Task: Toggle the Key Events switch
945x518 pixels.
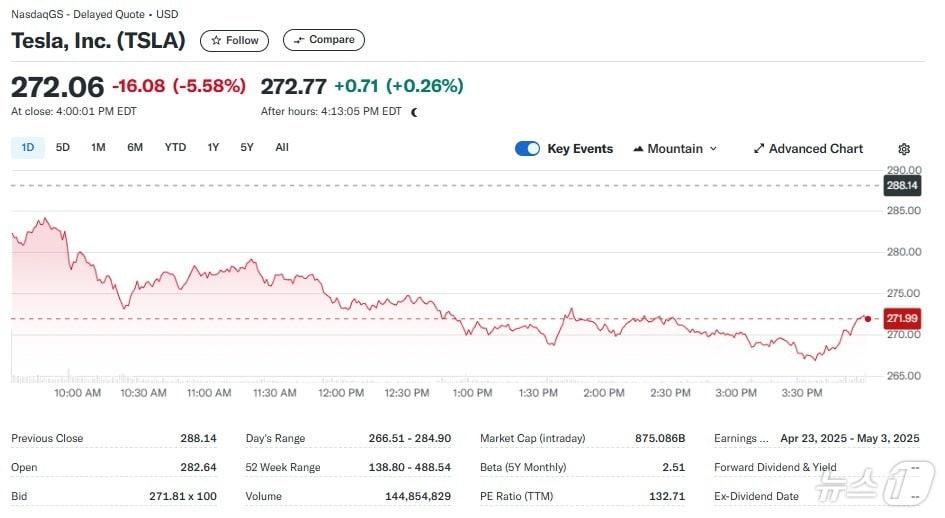Action: [527, 149]
